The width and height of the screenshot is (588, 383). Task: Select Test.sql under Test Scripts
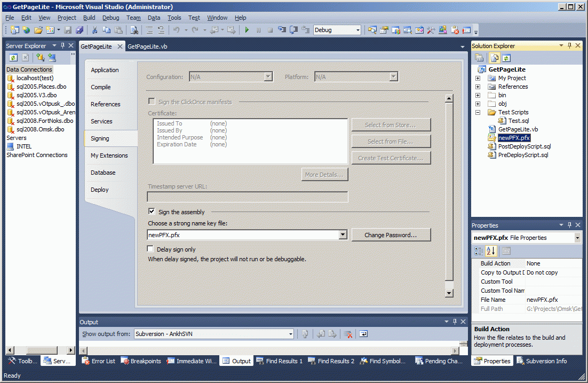[519, 121]
